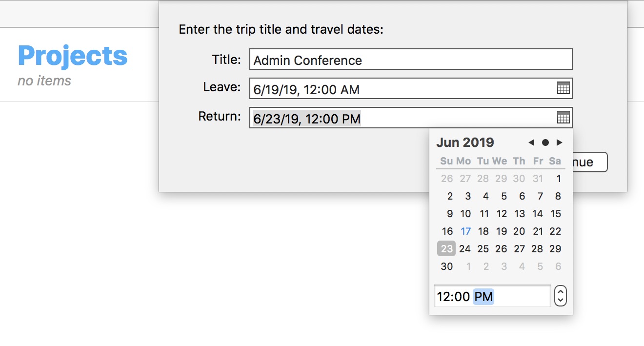The width and height of the screenshot is (644, 346).
Task: Click the Title field with Admin Conference
Action: (410, 60)
